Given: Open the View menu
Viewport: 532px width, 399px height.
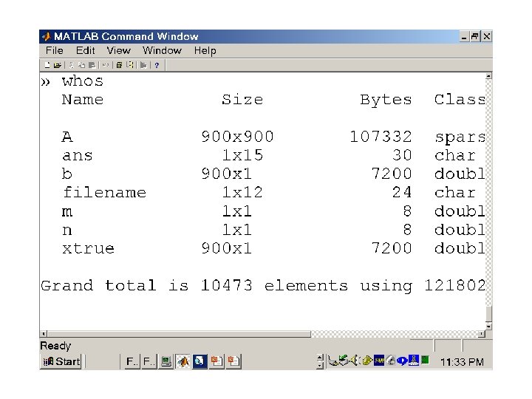Looking at the screenshot, I should [x=118, y=50].
